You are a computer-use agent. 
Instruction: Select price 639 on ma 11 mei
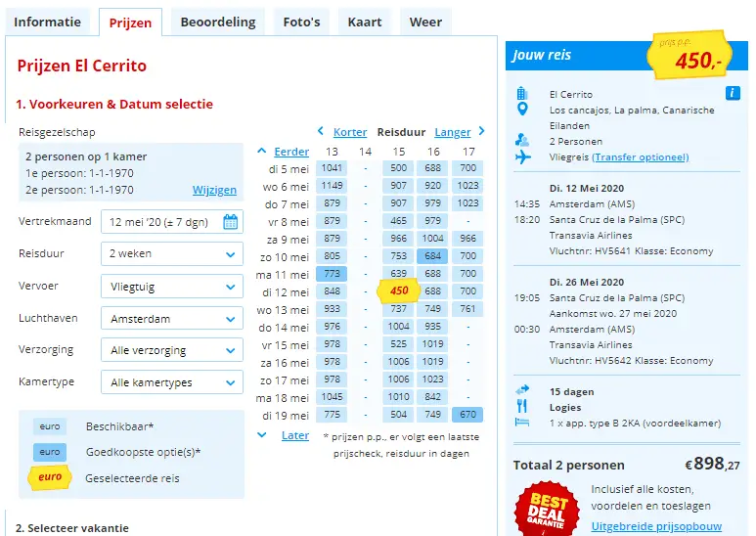[x=398, y=273]
